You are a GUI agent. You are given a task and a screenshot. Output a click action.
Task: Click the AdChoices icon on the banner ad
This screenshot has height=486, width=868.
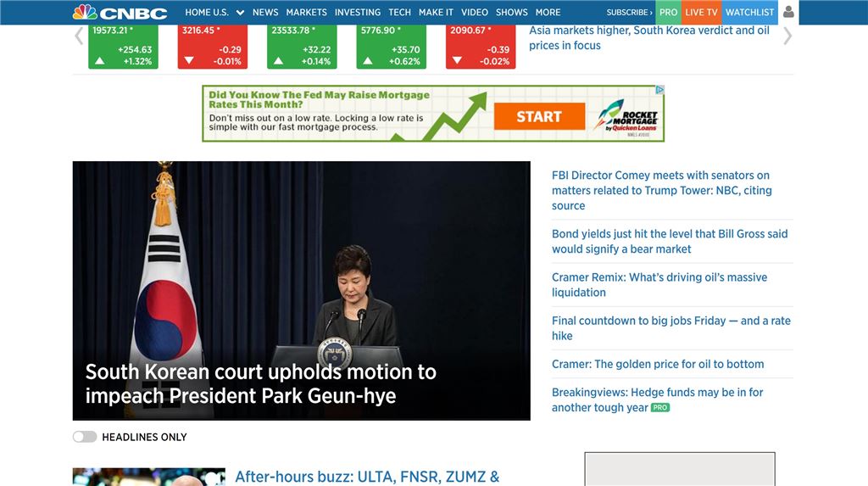659,90
